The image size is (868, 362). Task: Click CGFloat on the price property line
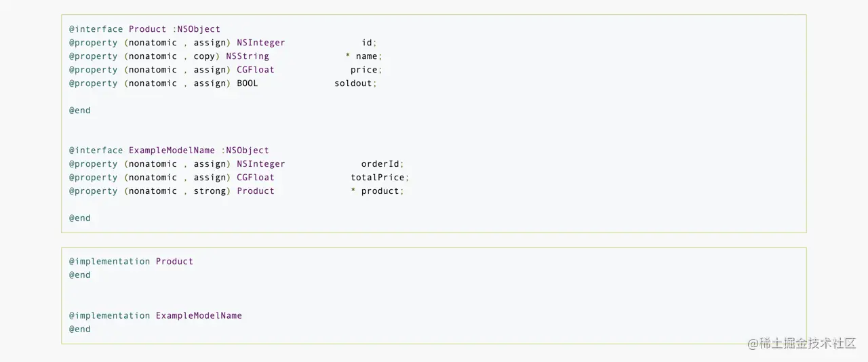pyautogui.click(x=256, y=70)
